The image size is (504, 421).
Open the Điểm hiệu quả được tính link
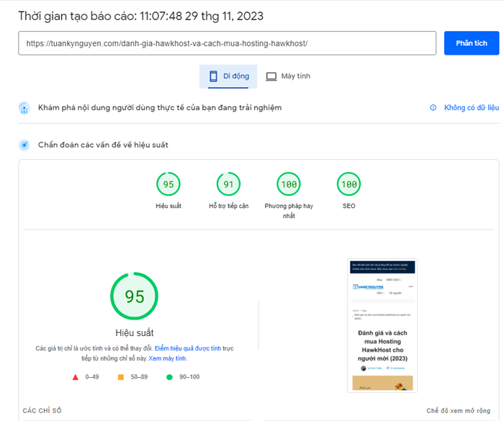pyautogui.click(x=188, y=348)
